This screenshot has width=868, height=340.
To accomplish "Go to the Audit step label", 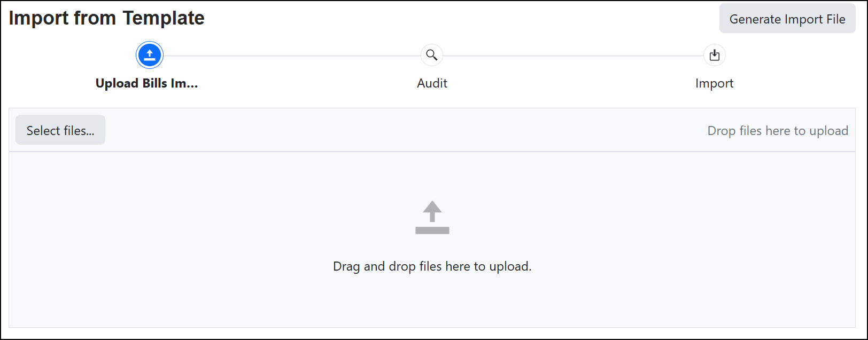I will [x=432, y=83].
